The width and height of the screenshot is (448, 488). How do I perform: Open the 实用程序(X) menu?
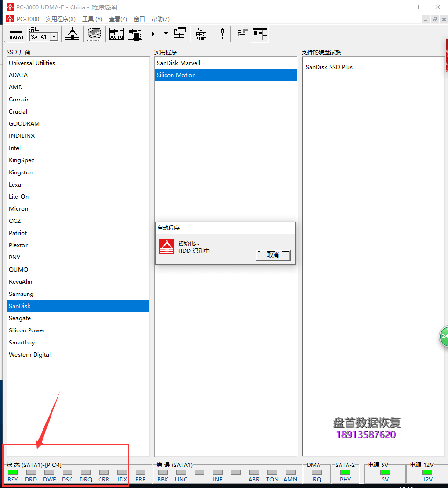tap(61, 19)
